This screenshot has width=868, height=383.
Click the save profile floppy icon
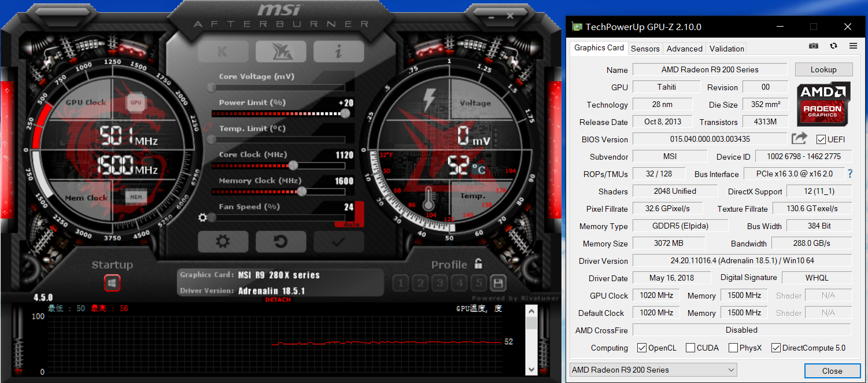coord(498,283)
